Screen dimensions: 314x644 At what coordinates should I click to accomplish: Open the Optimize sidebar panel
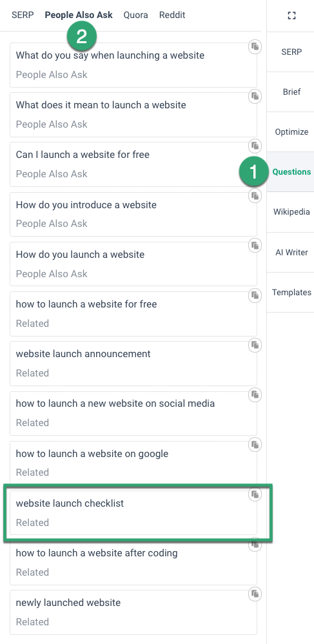point(291,132)
